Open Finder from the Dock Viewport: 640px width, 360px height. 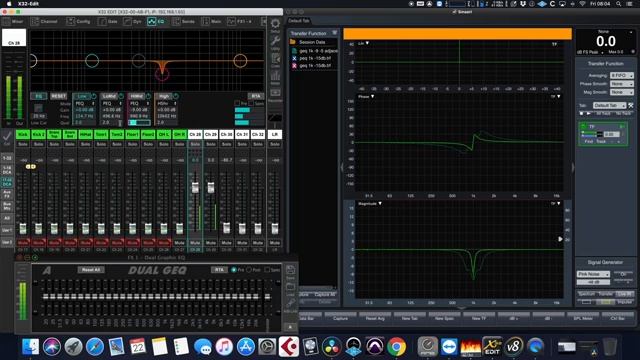pyautogui.click(x=30, y=347)
